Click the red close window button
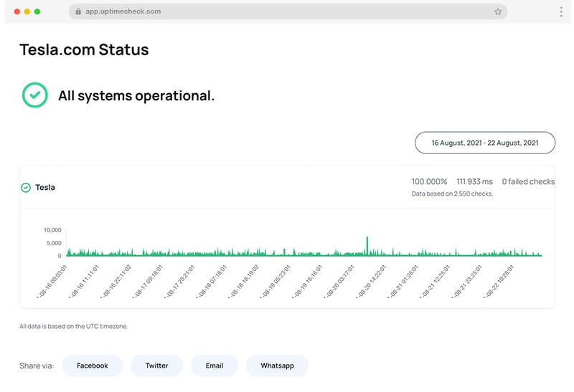Viewport: 574px width, 392px height. tap(17, 11)
